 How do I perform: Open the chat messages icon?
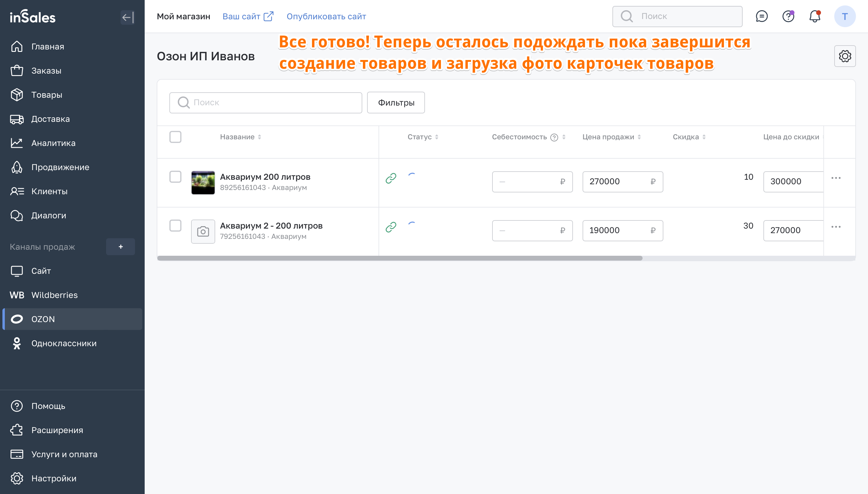pyautogui.click(x=762, y=16)
